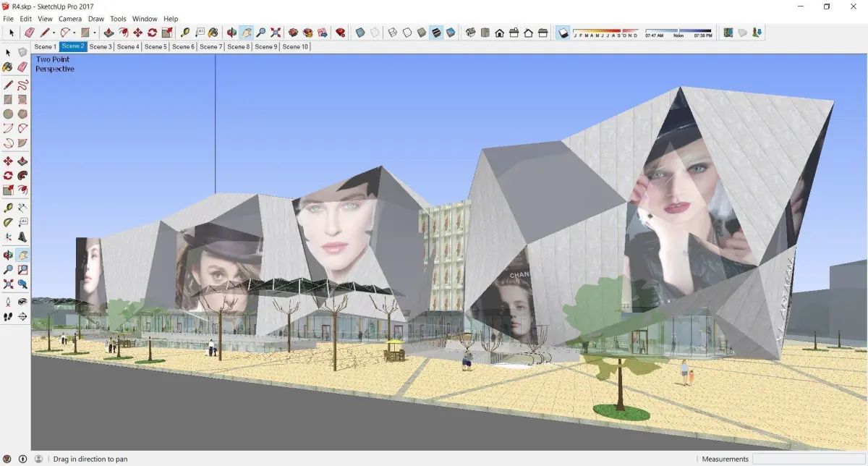
Task: Select Make Component in left toolbar
Action: pos(22,52)
